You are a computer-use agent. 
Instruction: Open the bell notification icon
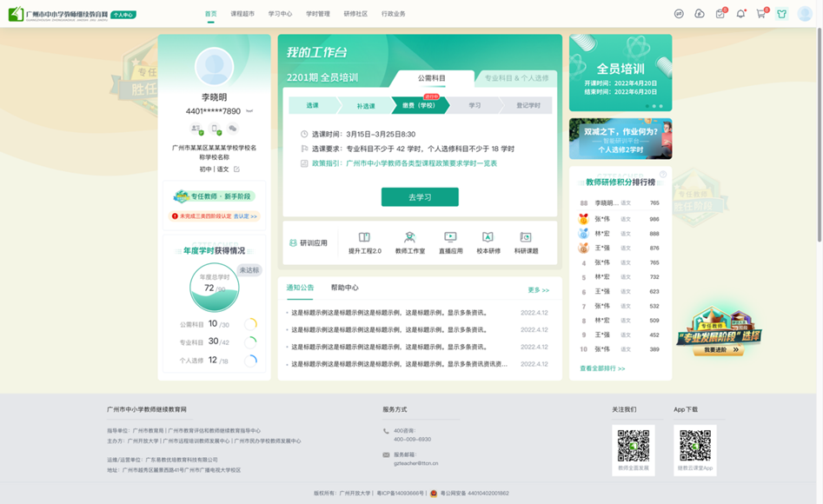[740, 13]
